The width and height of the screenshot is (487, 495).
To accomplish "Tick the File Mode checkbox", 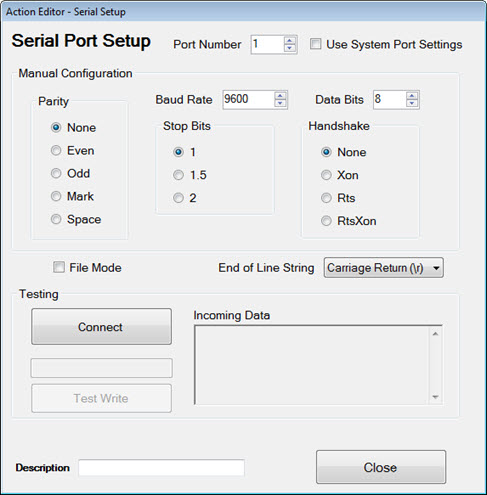I will [x=59, y=267].
